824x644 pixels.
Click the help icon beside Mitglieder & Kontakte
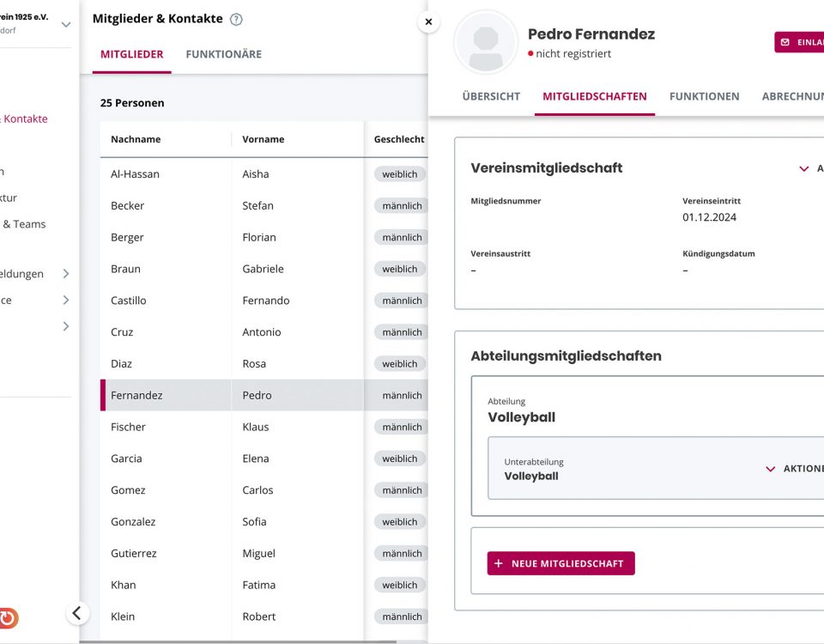point(237,20)
